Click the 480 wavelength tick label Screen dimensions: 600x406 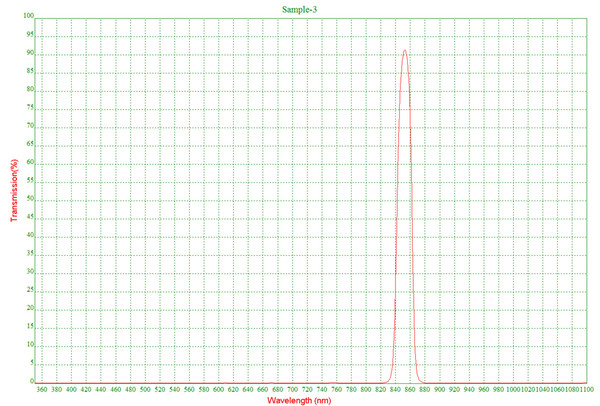(130, 390)
